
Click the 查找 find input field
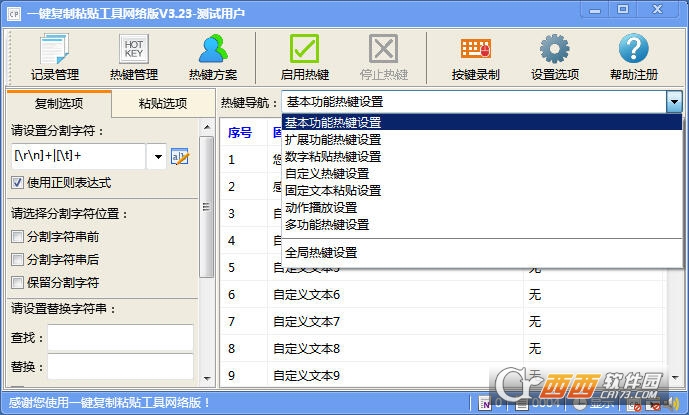tap(120, 338)
